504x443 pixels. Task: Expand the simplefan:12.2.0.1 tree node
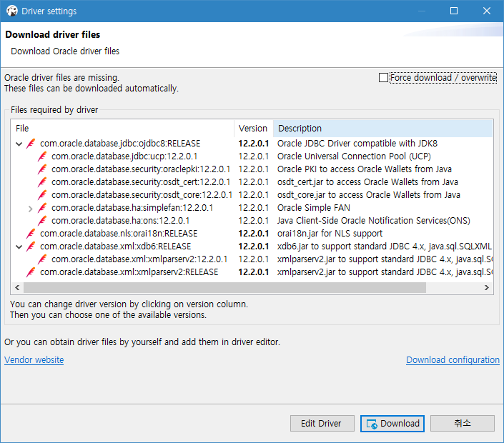click(30, 209)
